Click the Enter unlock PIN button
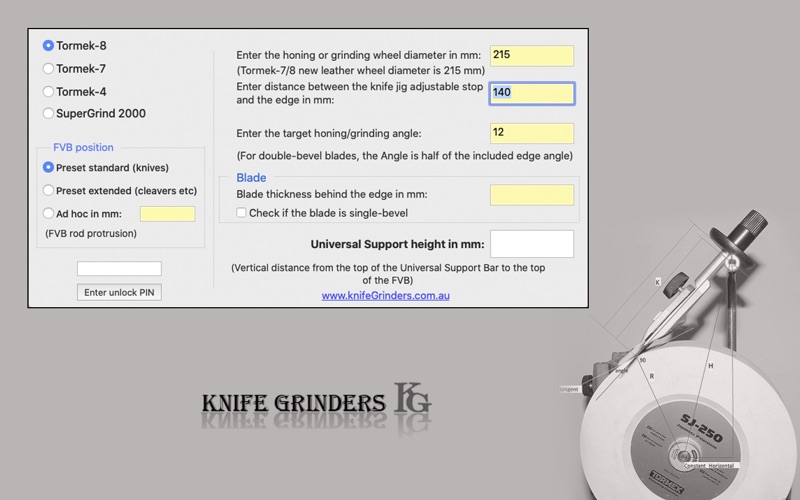 tap(119, 292)
